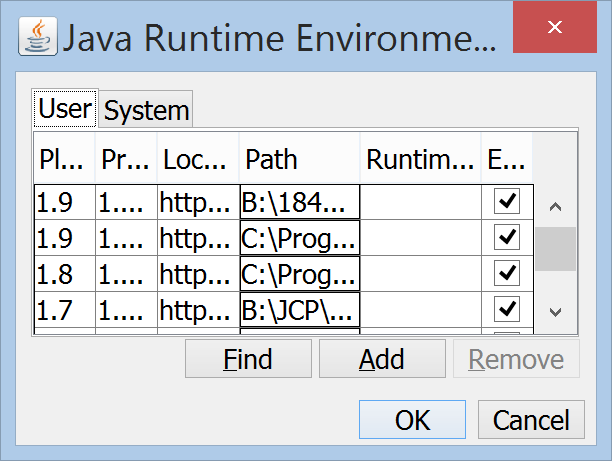This screenshot has height=461, width=612.
Task: Switch to the System tab
Action: click(x=146, y=111)
